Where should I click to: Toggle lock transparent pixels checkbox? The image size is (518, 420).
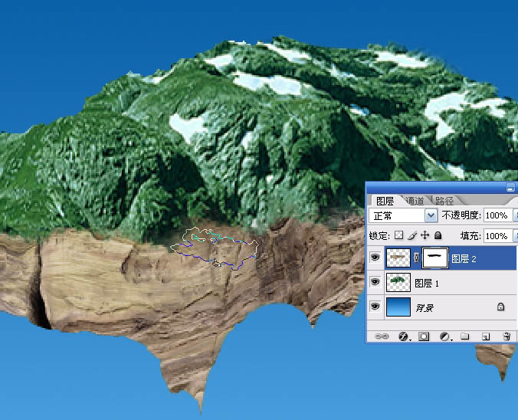tap(399, 235)
